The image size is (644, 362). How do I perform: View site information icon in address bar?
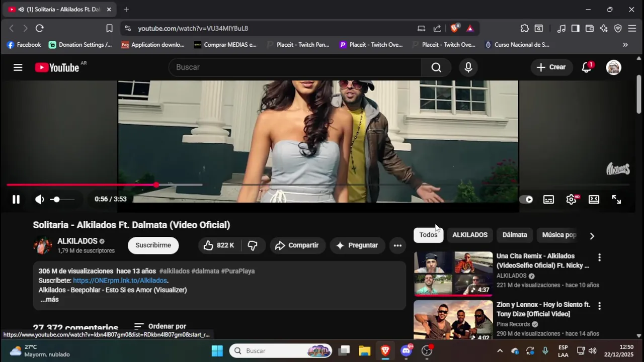click(128, 29)
